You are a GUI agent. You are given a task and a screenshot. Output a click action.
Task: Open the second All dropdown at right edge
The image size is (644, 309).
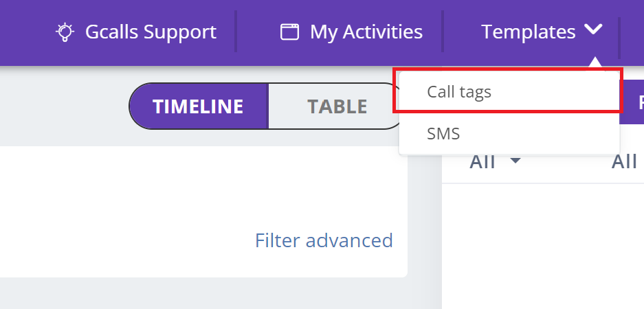click(x=627, y=162)
